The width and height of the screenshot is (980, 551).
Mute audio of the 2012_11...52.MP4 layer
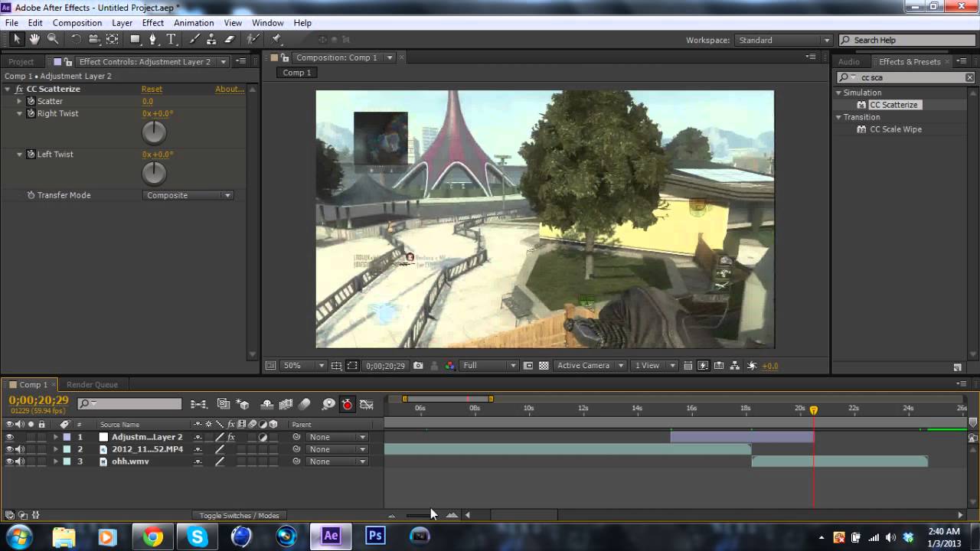pos(20,449)
